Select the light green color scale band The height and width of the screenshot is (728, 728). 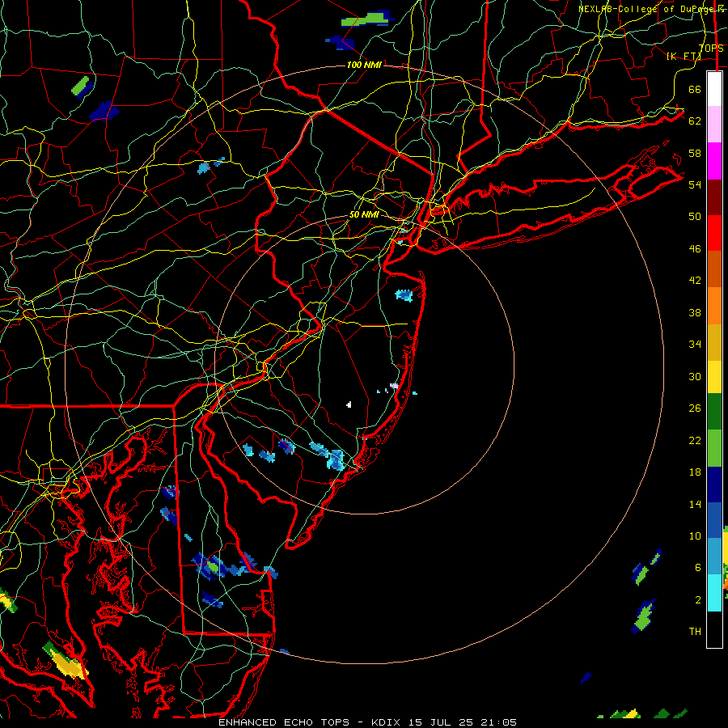coord(714,448)
